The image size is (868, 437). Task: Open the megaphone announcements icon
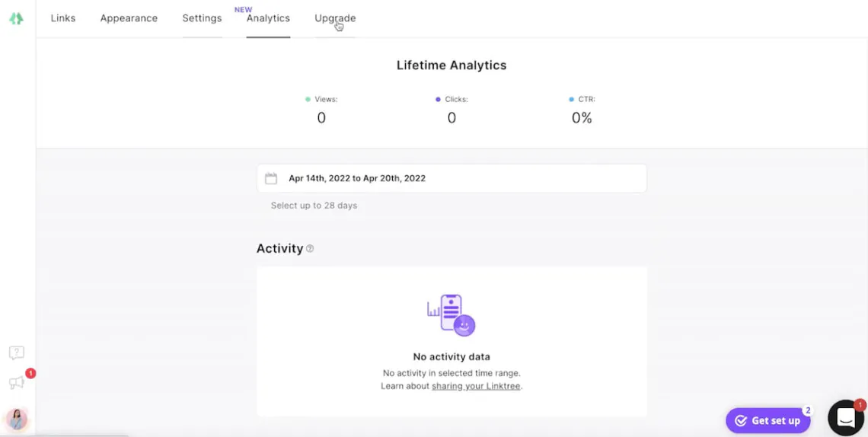pyautogui.click(x=17, y=382)
